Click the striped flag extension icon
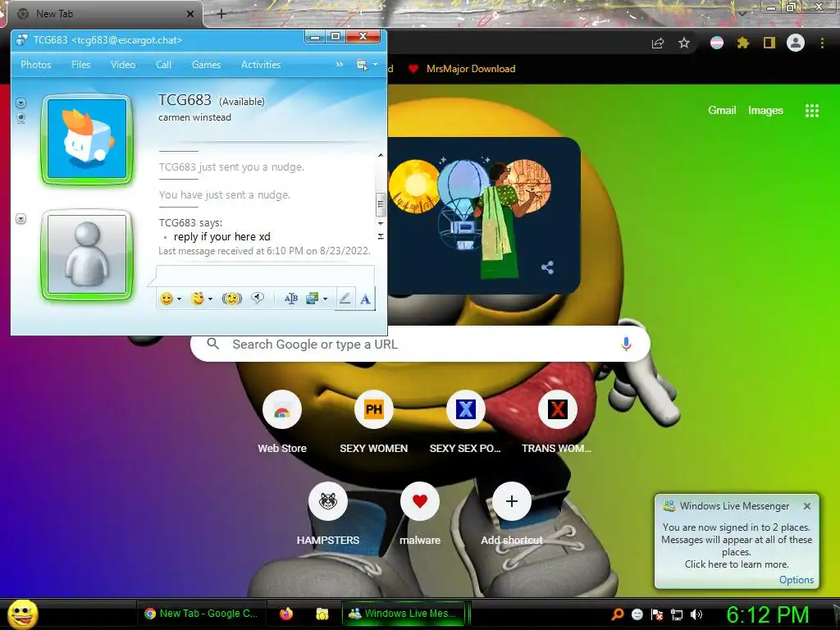 click(717, 43)
